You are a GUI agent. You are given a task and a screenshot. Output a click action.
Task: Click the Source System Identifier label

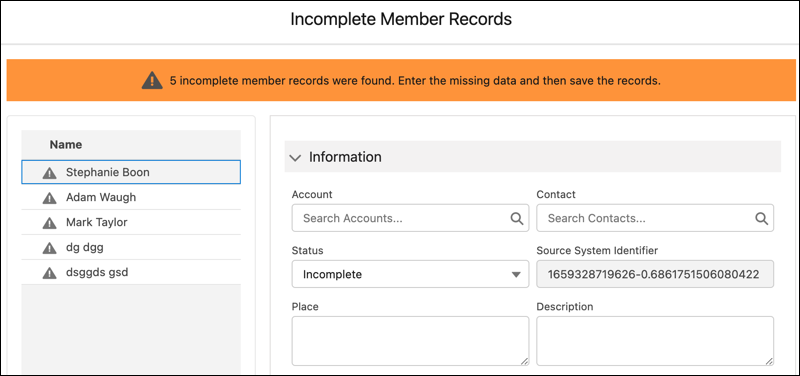coord(597,250)
